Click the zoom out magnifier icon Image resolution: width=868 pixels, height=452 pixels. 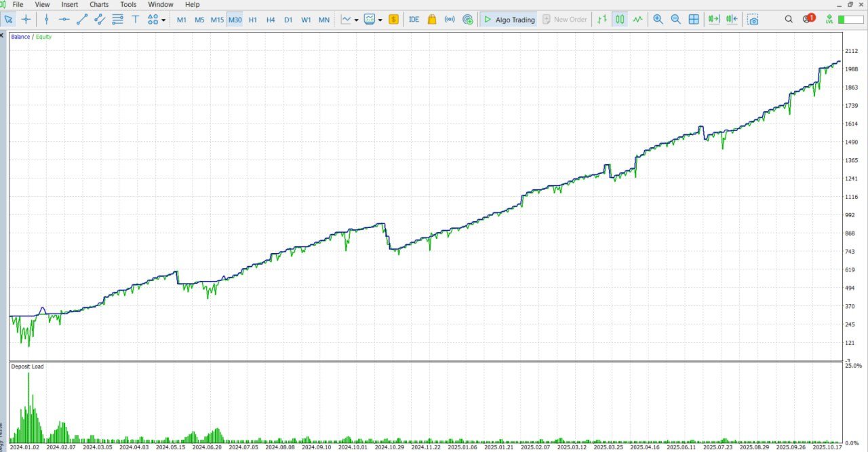coord(675,20)
